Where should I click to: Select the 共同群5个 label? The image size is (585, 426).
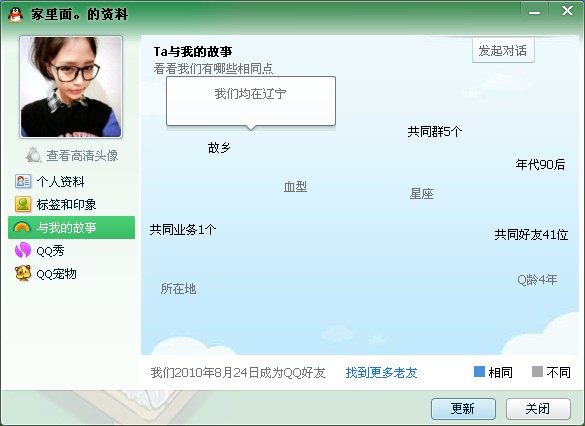pos(435,131)
